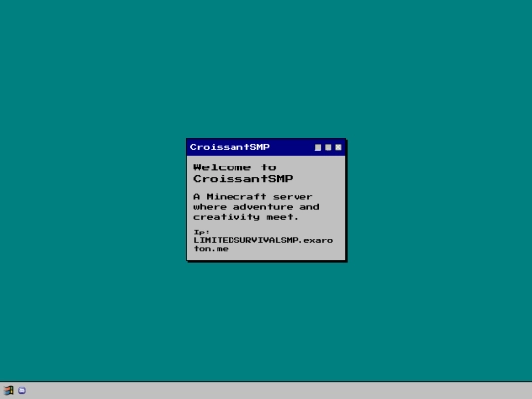Click the "Ip:" label
The width and height of the screenshot is (532, 399).
pos(202,233)
